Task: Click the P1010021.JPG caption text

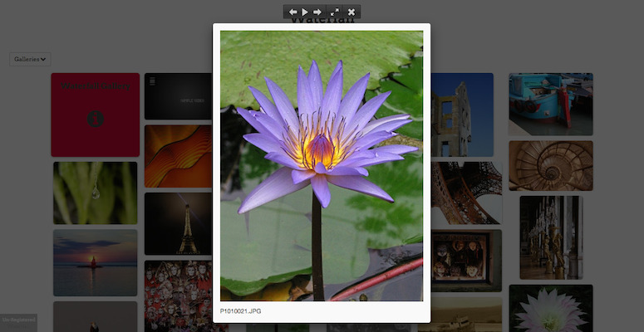Action: coord(241,311)
